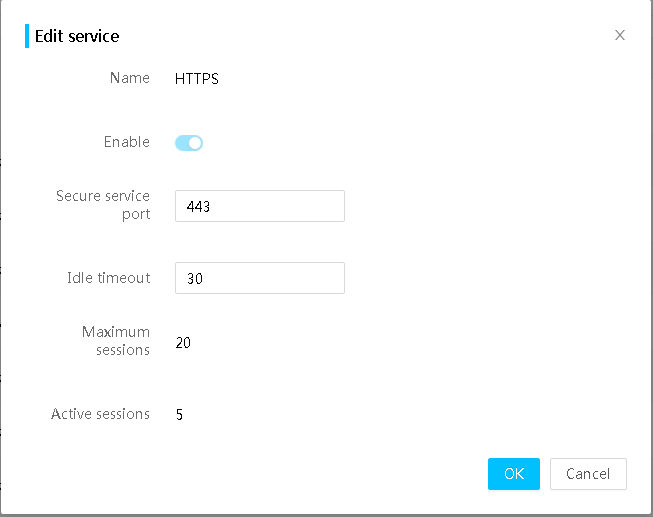The height and width of the screenshot is (517, 653).
Task: Select the Active sessions value 5
Action: pos(179,415)
